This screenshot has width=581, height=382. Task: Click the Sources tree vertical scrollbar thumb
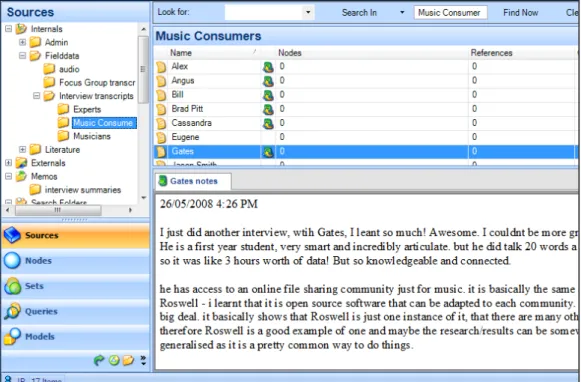[143, 69]
